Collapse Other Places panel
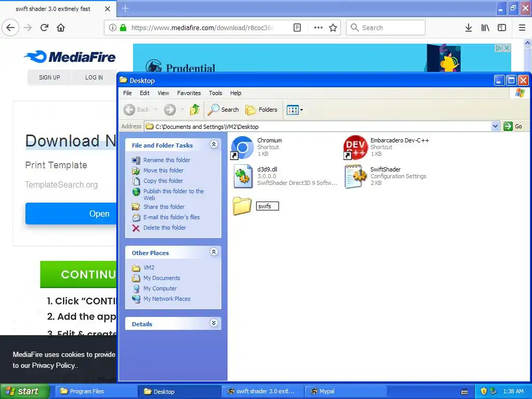The width and height of the screenshot is (532, 399). 214,252
